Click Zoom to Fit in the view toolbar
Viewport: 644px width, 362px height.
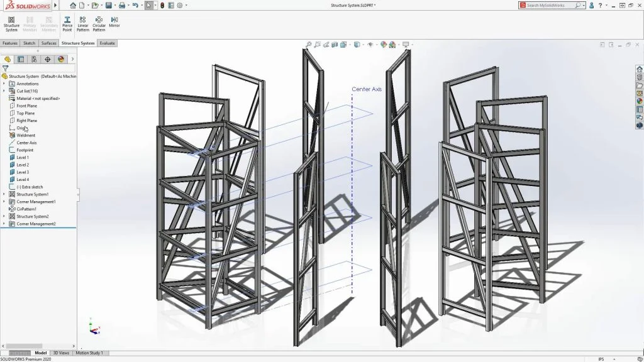click(x=309, y=45)
